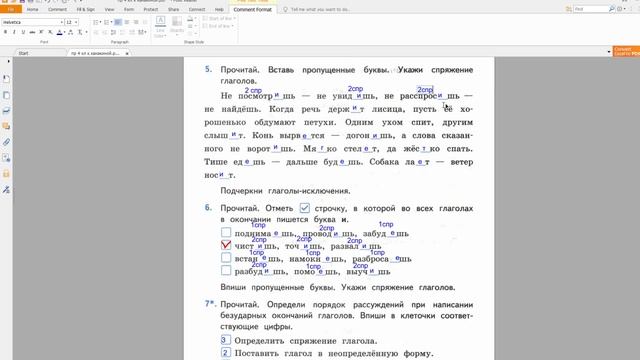
Task: Click the search magnifier icon
Action: click(x=611, y=9)
